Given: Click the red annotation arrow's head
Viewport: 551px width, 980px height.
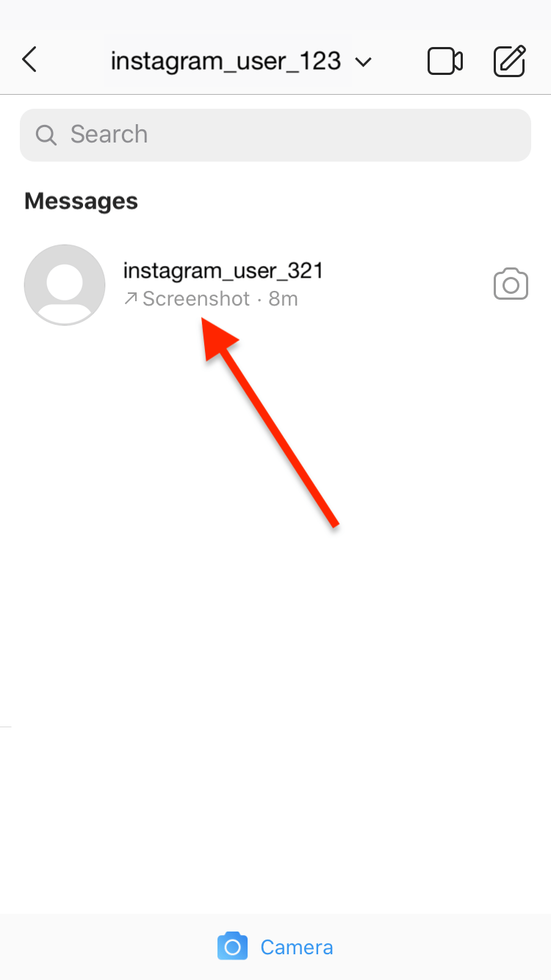Looking at the screenshot, I should pyautogui.click(x=218, y=336).
